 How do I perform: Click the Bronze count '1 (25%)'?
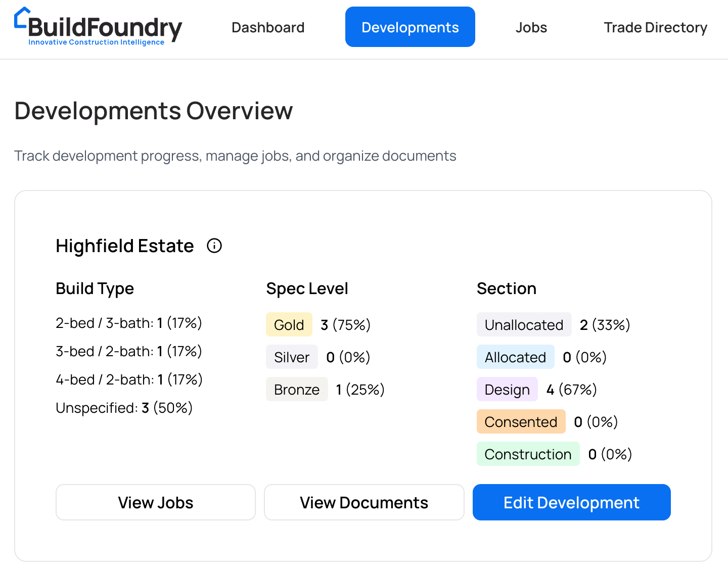tap(360, 390)
